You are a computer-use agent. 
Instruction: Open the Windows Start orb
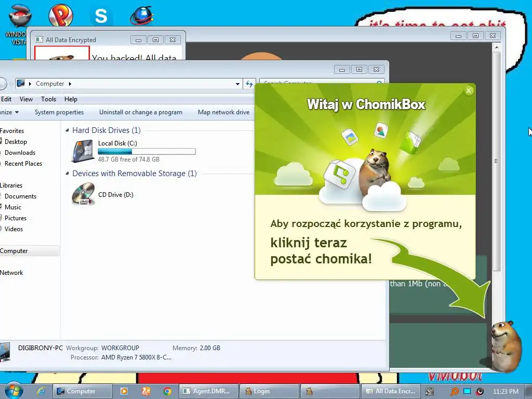click(x=14, y=391)
